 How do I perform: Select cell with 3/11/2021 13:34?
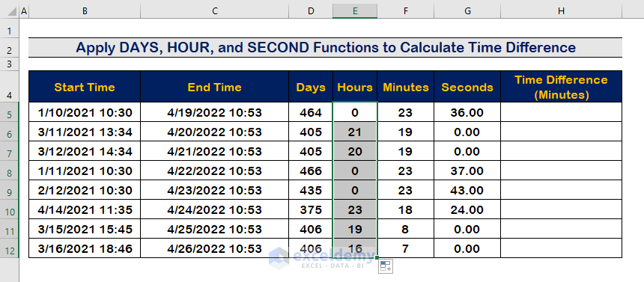(85, 132)
